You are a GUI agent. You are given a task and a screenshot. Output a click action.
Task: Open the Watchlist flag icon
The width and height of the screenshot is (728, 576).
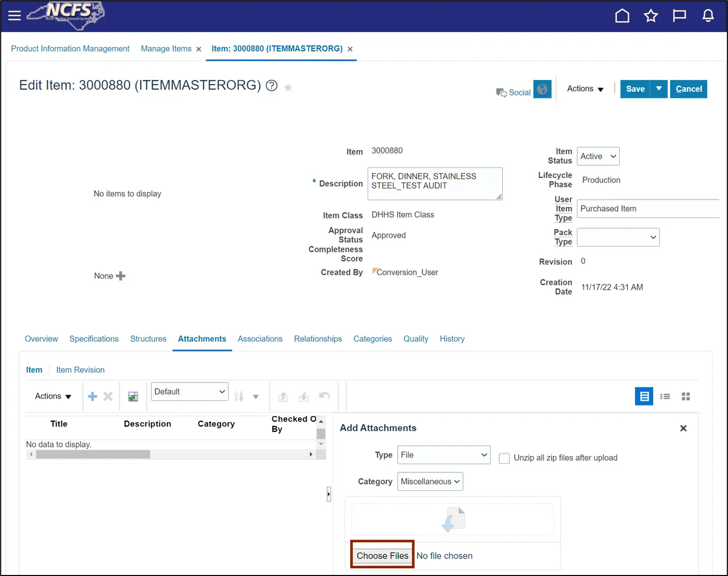tap(679, 16)
